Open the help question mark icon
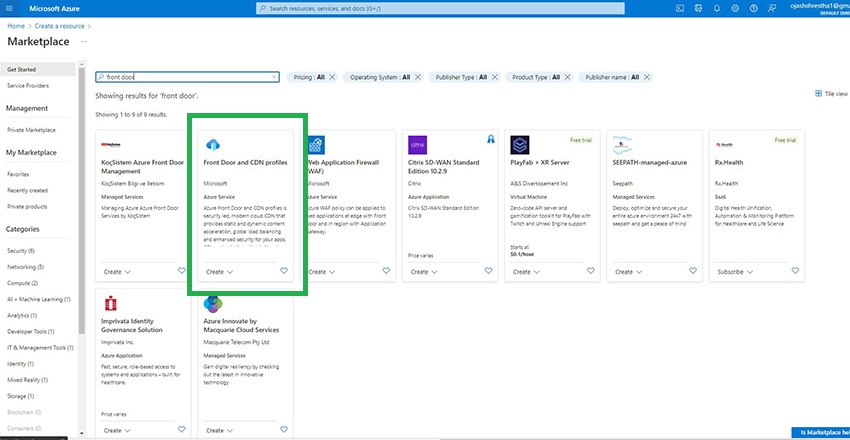The width and height of the screenshot is (850, 440). click(754, 9)
